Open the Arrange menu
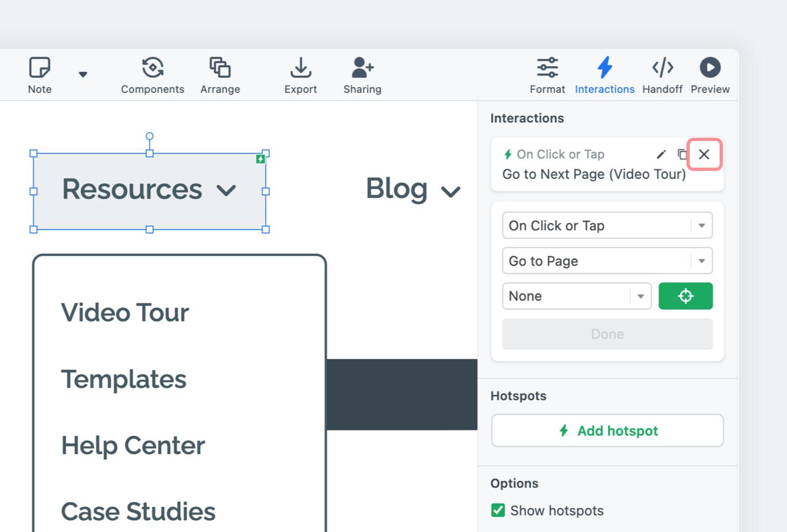The image size is (787, 532). tap(220, 75)
